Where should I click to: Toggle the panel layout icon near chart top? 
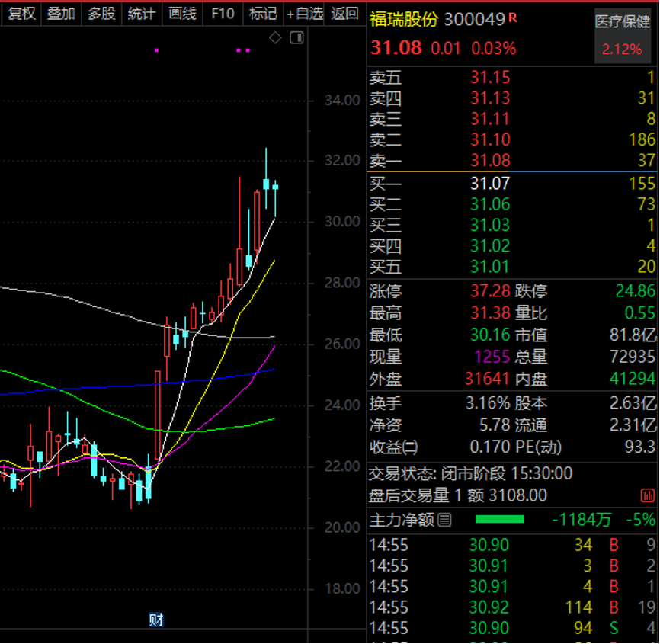coord(297,37)
